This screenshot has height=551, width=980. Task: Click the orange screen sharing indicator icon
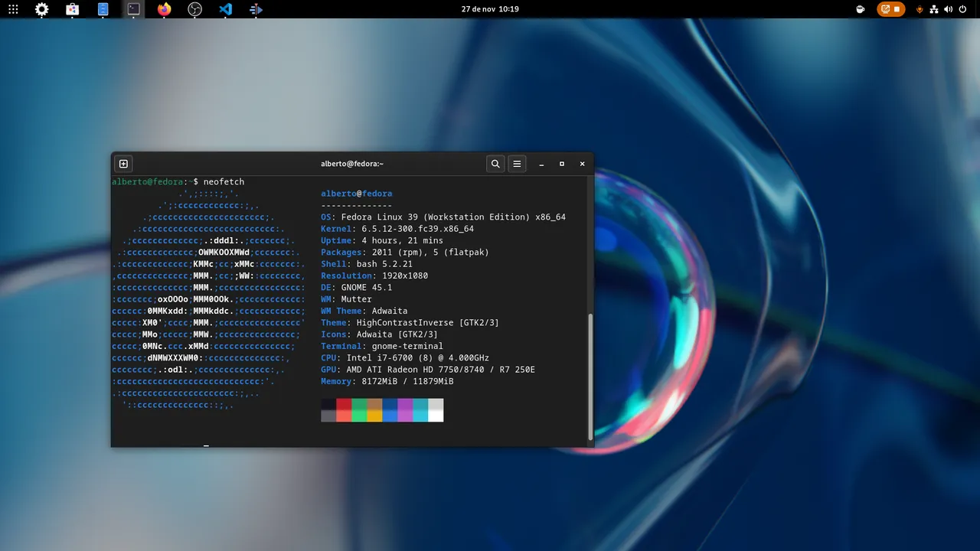[x=886, y=9]
